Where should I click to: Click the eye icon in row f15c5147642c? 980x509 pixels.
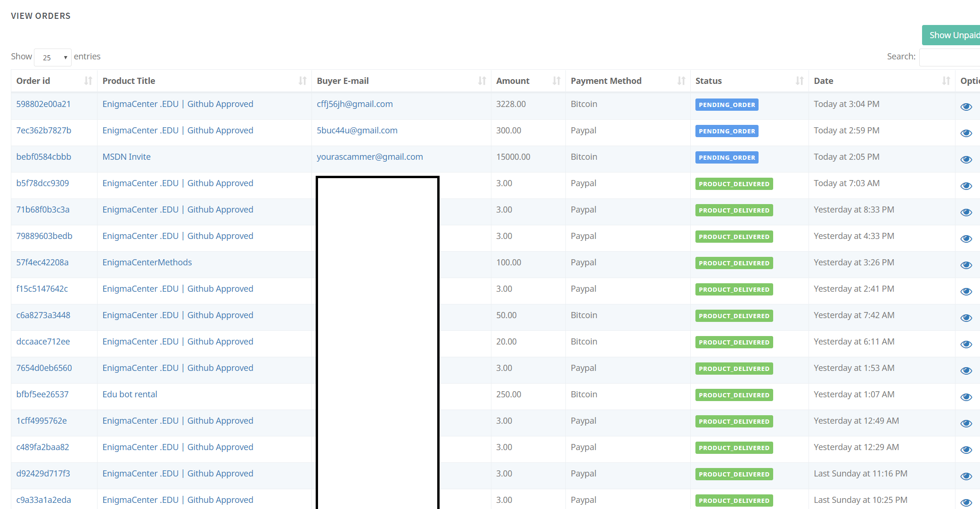click(x=966, y=292)
